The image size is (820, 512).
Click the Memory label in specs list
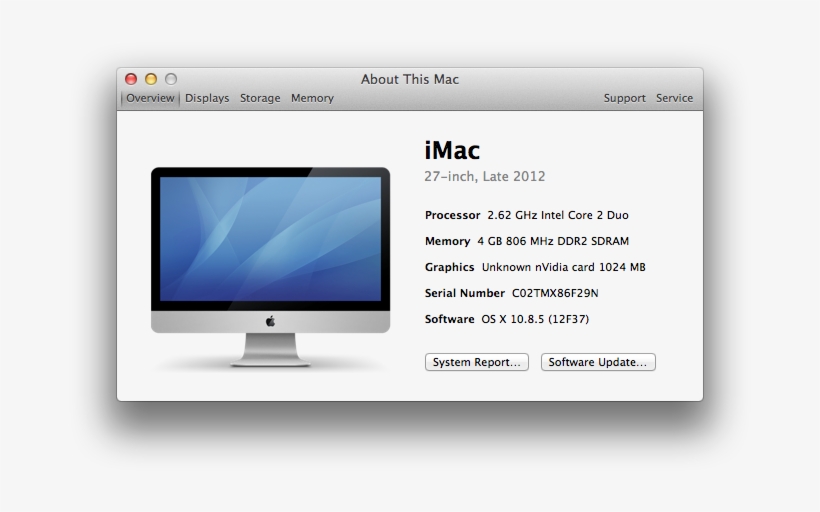pyautogui.click(x=448, y=241)
